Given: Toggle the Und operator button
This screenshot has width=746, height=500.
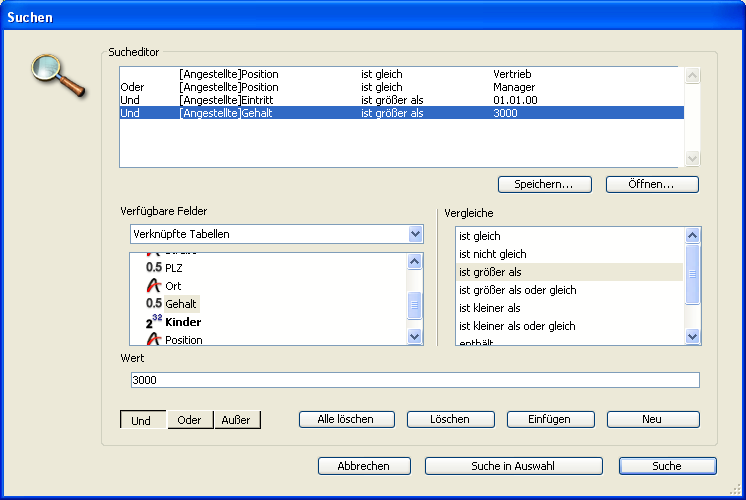Looking at the screenshot, I should pyautogui.click(x=142, y=420).
